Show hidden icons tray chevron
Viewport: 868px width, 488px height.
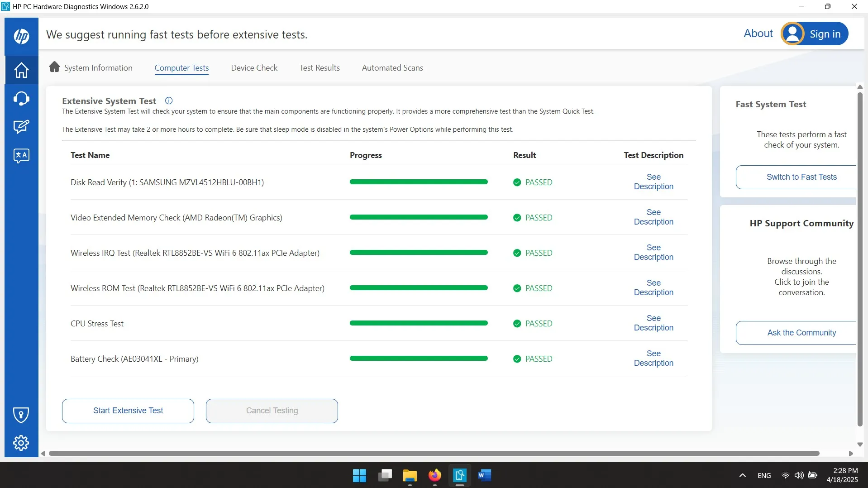pyautogui.click(x=742, y=475)
